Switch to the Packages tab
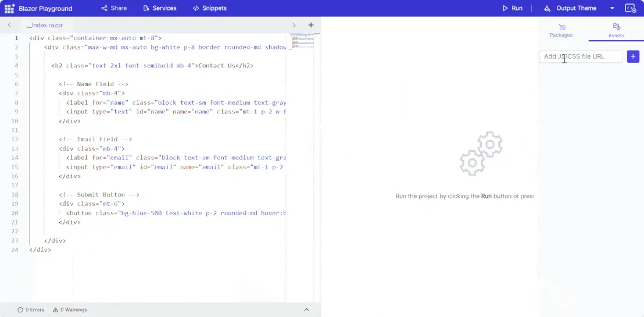Screen dimensions: 644x317 point(561,30)
